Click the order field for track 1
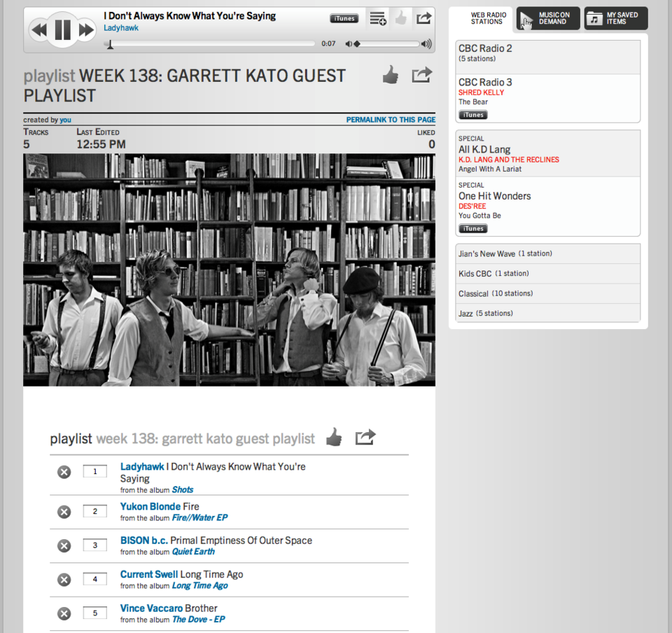Image resolution: width=672 pixels, height=633 pixels. click(x=95, y=471)
